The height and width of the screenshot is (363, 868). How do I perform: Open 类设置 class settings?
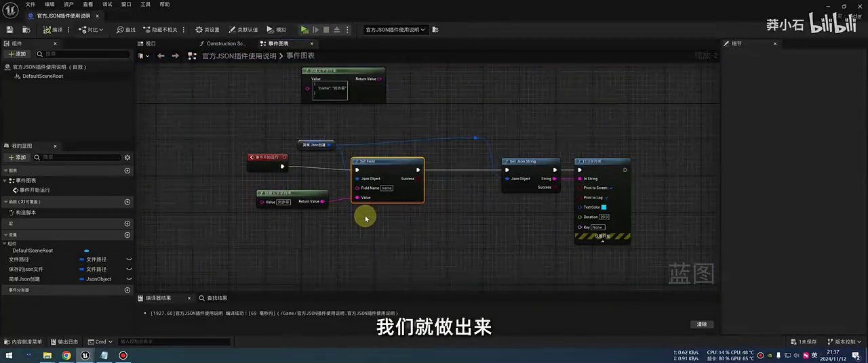pyautogui.click(x=207, y=30)
